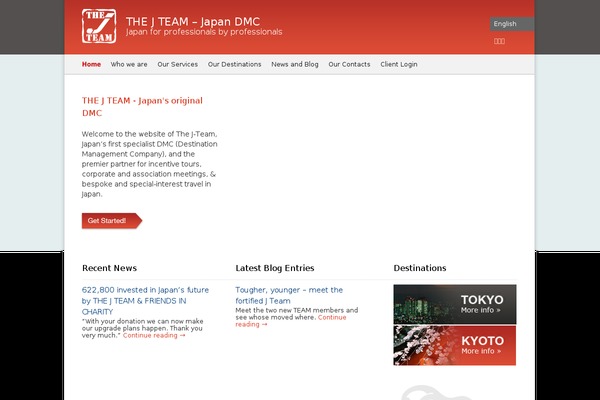Click the J Team logo icon
The image size is (600, 400).
(99, 26)
